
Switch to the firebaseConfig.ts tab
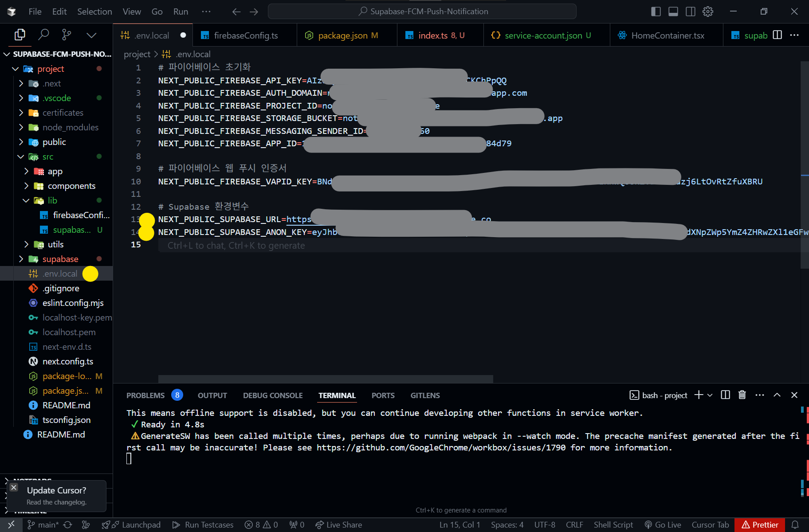[x=245, y=35]
